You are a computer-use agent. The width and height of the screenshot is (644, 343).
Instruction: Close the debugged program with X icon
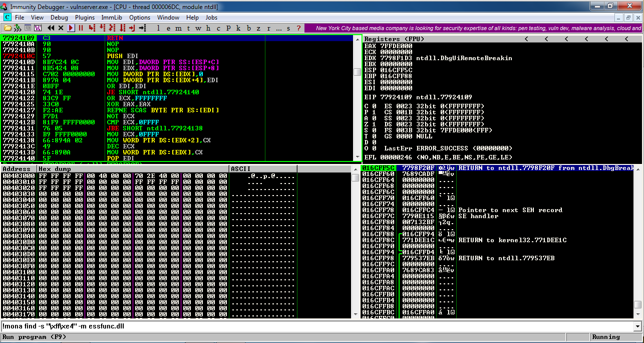pyautogui.click(x=61, y=28)
